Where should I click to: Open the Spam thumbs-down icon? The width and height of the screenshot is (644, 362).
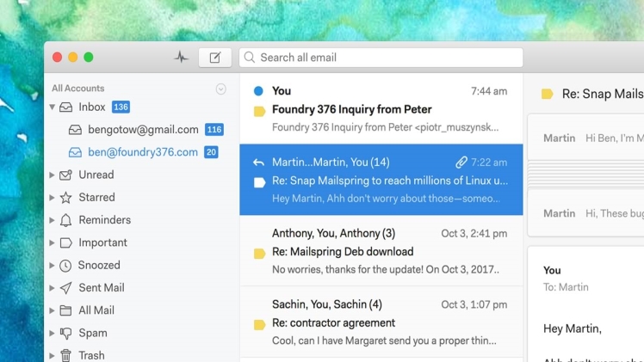(65, 334)
